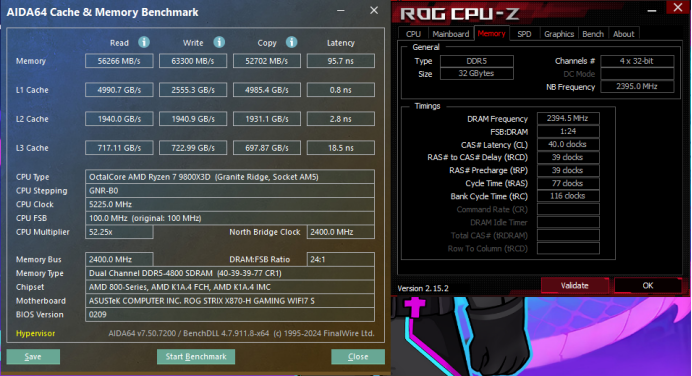Click the Chipset field AMD 800-Series
692x376 pixels.
(x=230, y=287)
